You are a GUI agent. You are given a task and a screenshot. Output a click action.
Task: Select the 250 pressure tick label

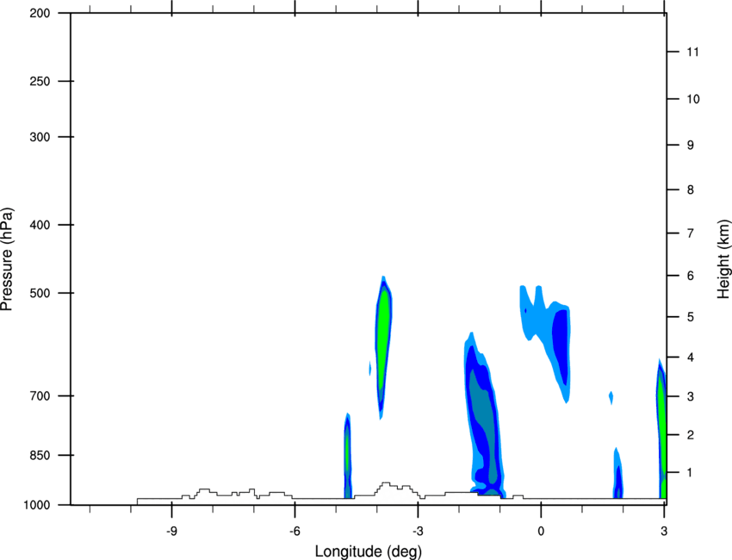point(40,81)
